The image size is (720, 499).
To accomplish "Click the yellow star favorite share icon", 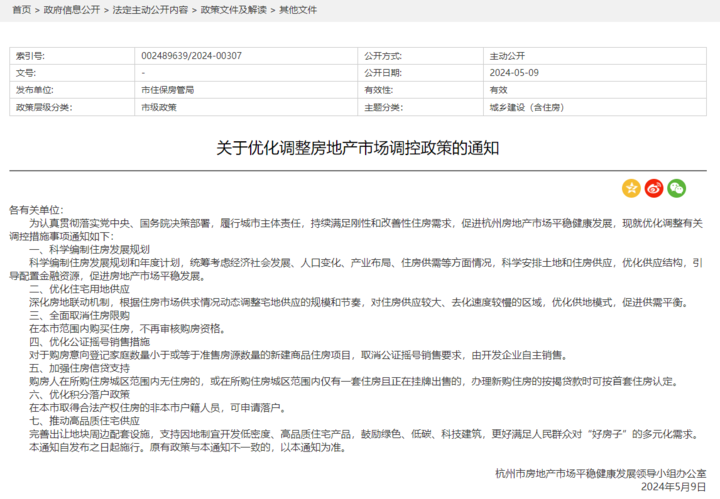I will pyautogui.click(x=631, y=188).
